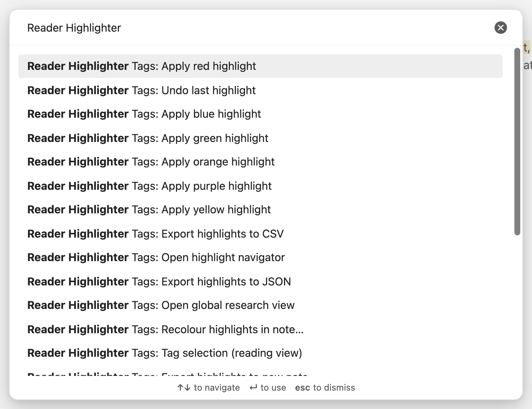Click the Reader Highlighter search field
This screenshot has height=409, width=532.
[257, 28]
